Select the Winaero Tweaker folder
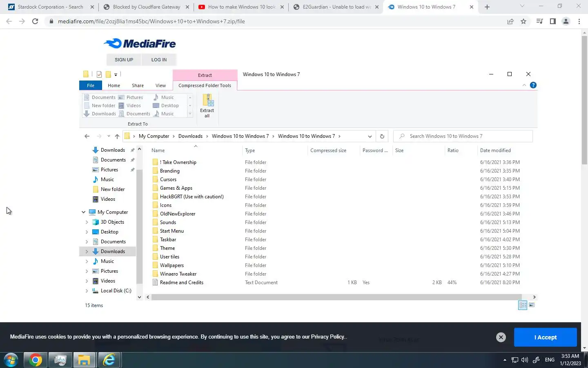Viewport: 588px width, 368px height. (178, 274)
